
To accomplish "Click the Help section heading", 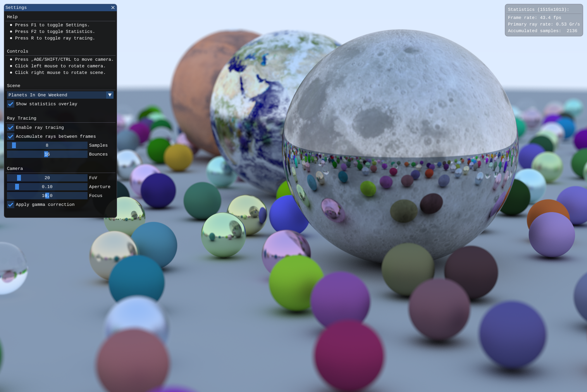I will coord(12,17).
